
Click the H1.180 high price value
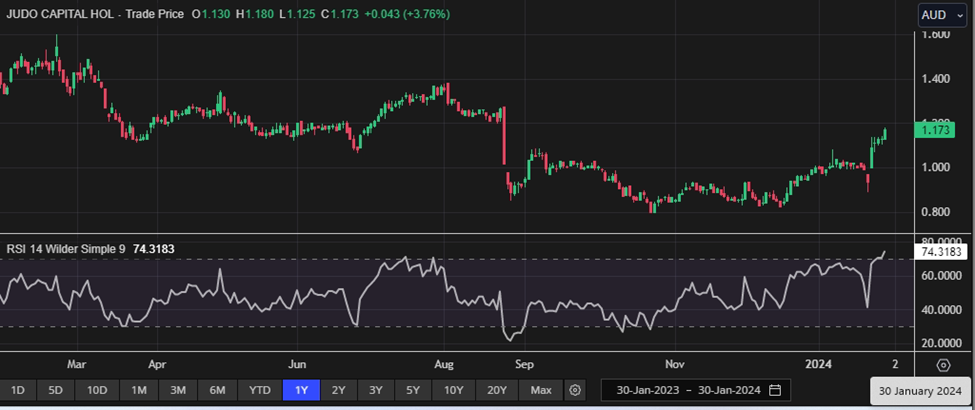click(255, 14)
